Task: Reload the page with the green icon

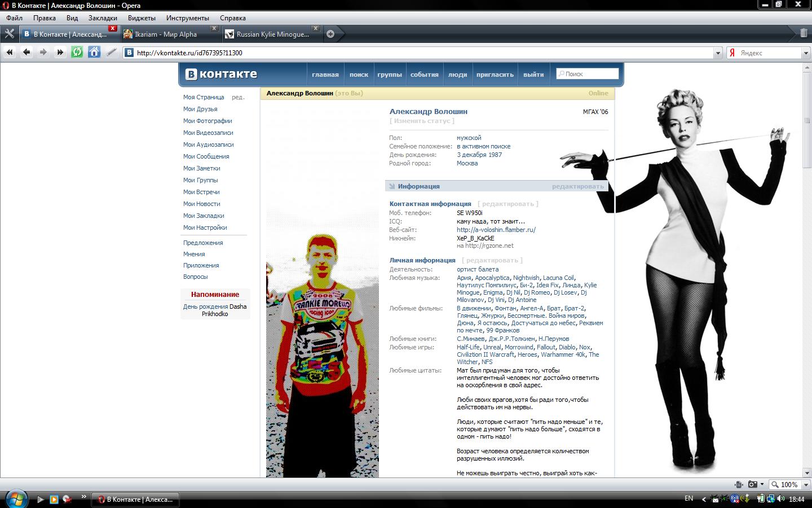Action: click(77, 52)
